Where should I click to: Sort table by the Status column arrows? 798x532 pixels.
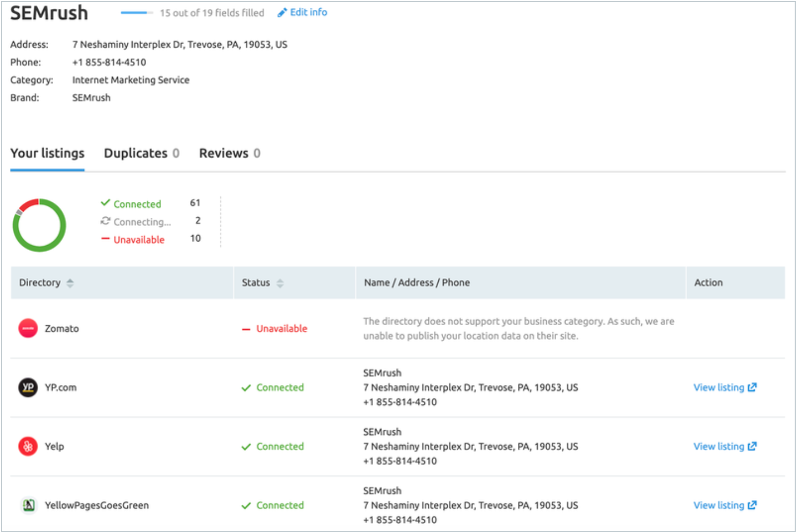pyautogui.click(x=280, y=283)
